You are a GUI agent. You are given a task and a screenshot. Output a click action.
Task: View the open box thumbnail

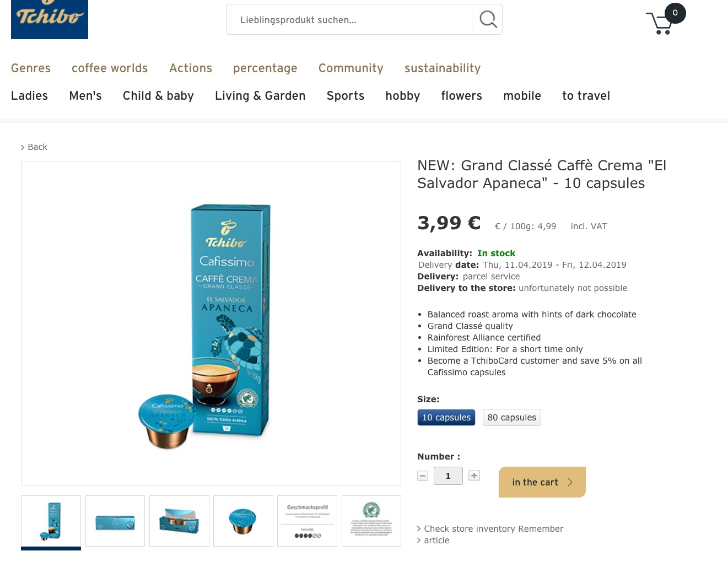point(179,521)
